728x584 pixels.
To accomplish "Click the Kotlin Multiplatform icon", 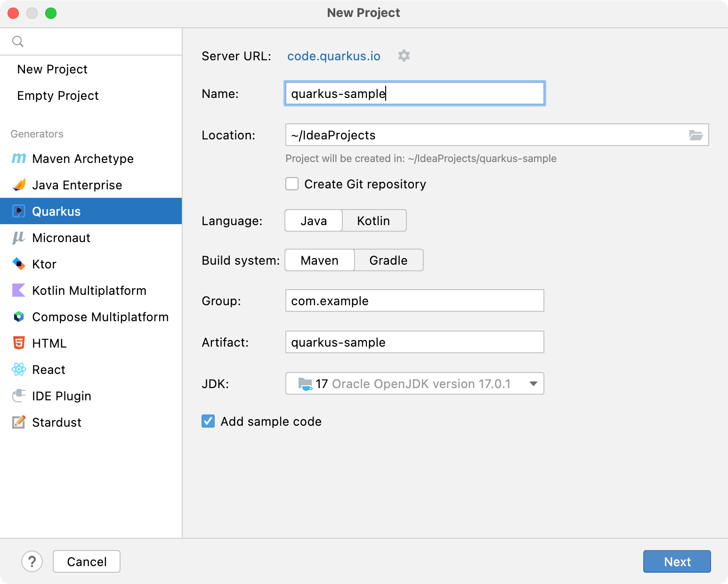I will (19, 291).
